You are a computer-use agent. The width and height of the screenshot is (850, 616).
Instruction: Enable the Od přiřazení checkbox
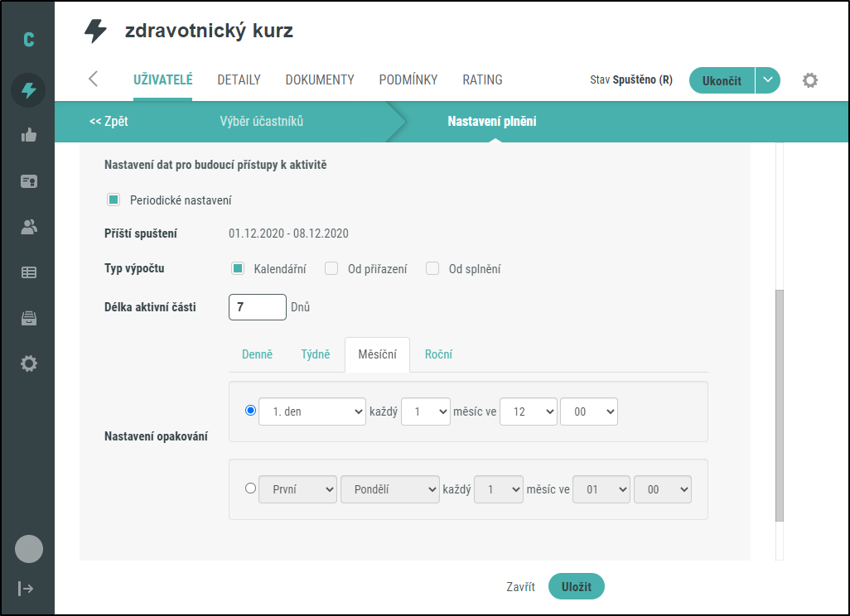point(331,268)
